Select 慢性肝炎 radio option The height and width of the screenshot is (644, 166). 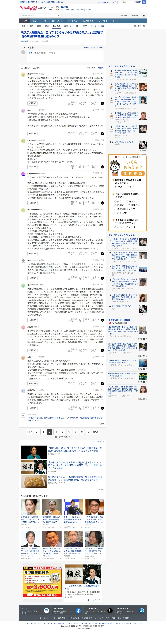coord(129,205)
